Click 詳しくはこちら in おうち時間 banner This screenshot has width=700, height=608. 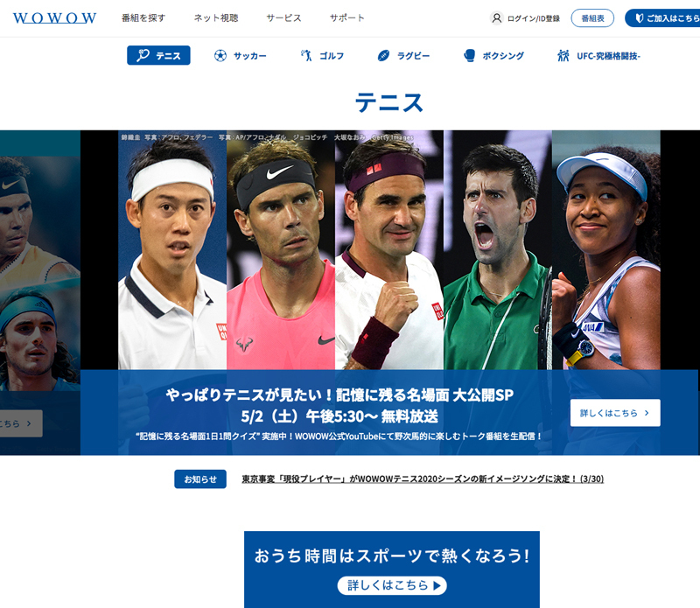pyautogui.click(x=392, y=585)
